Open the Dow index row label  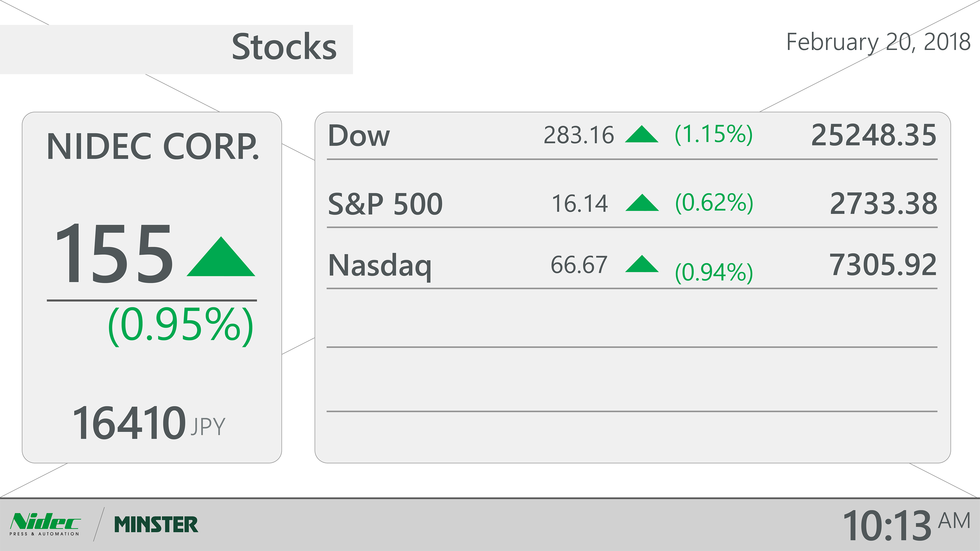tap(359, 135)
